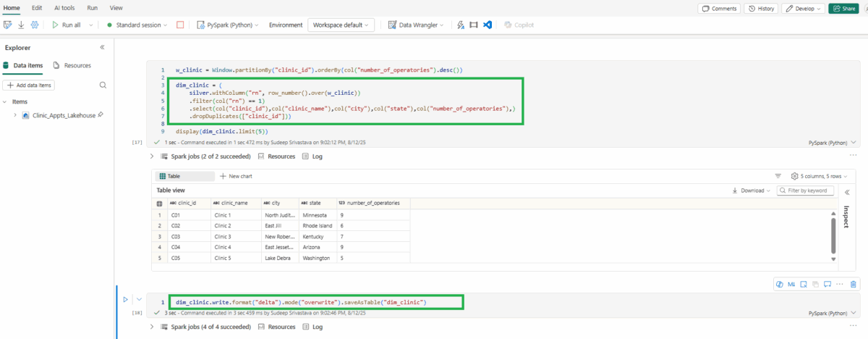Expand the first cell's Spark jobs
Screen dimensions: 868x339
[x=151, y=156]
